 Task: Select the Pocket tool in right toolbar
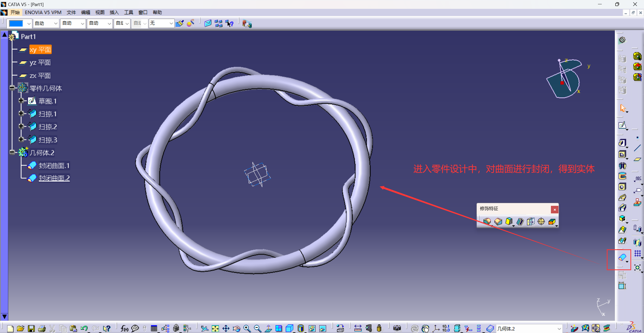622,154
